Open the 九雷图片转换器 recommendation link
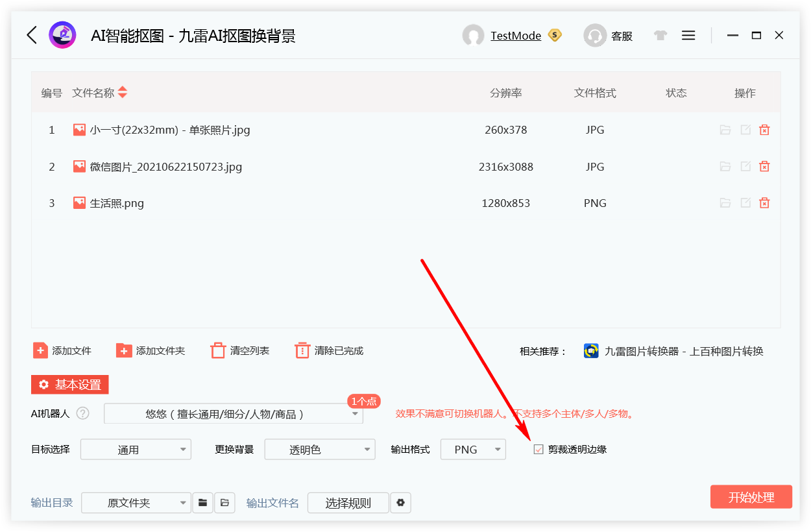This screenshot has width=811, height=532. (x=673, y=352)
